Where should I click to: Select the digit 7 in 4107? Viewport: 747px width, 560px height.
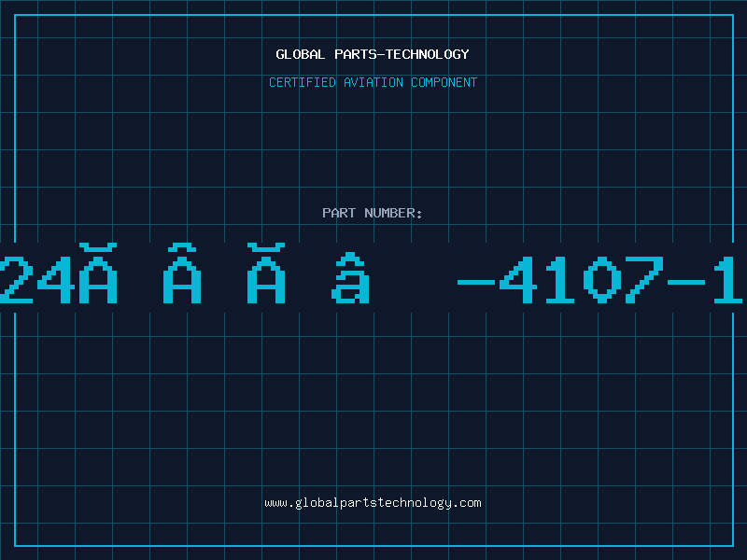[644, 279]
